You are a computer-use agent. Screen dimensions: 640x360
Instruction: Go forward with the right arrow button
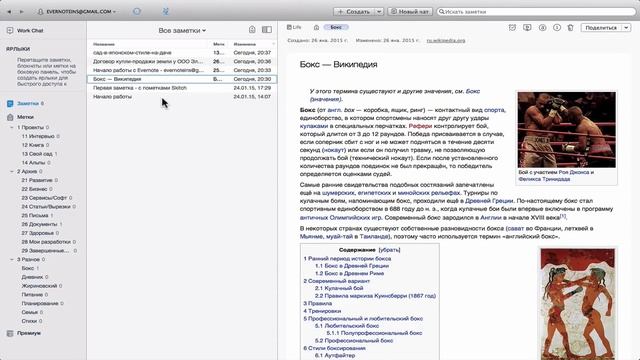tap(22, 12)
